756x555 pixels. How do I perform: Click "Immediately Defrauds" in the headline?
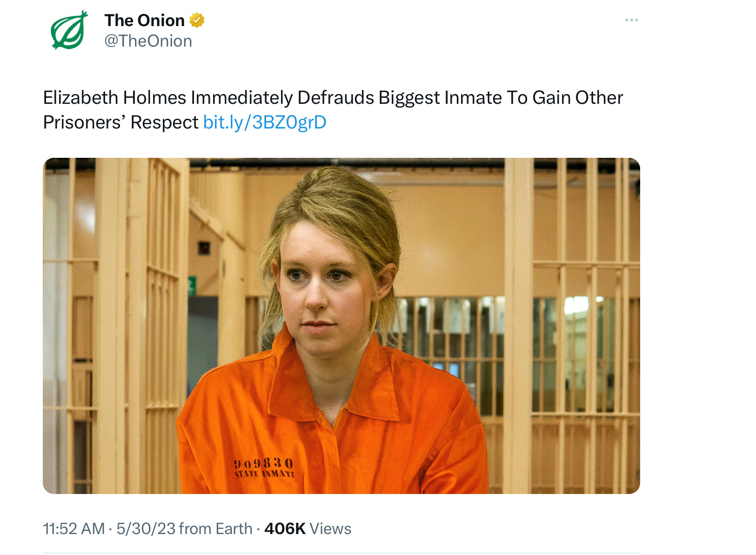pyautogui.click(x=282, y=98)
